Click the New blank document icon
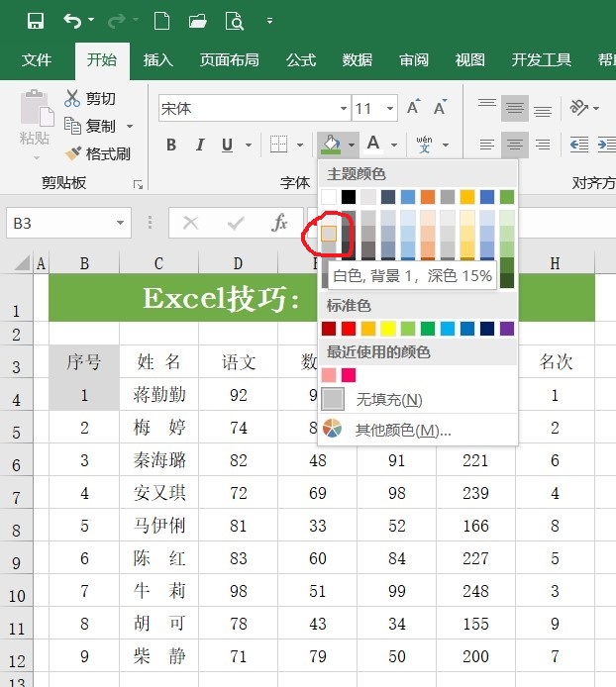Screen dimensions: 616x687 tap(161, 21)
